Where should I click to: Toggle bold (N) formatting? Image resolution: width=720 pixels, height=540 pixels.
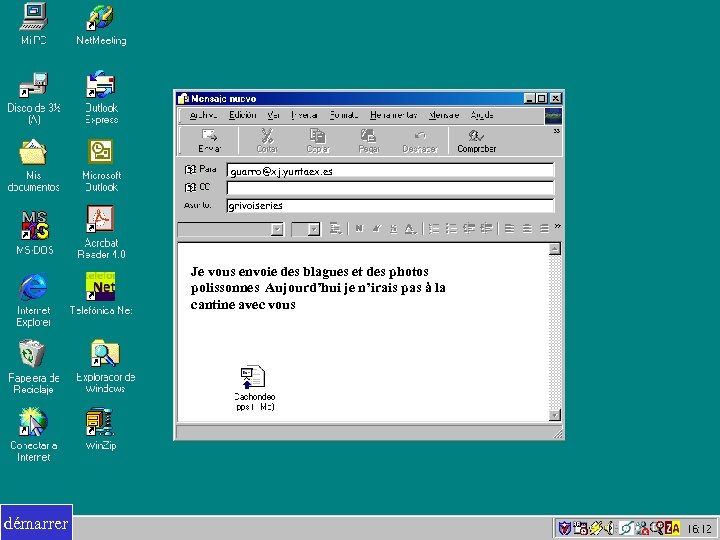click(359, 229)
